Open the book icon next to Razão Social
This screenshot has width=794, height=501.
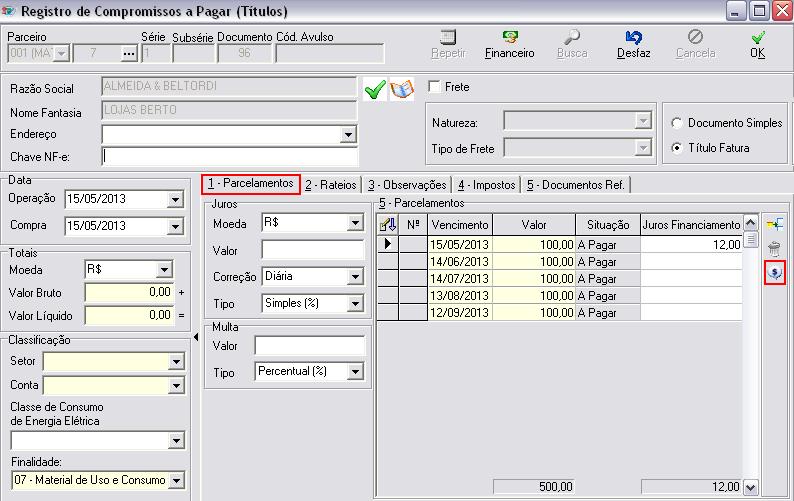[401, 90]
